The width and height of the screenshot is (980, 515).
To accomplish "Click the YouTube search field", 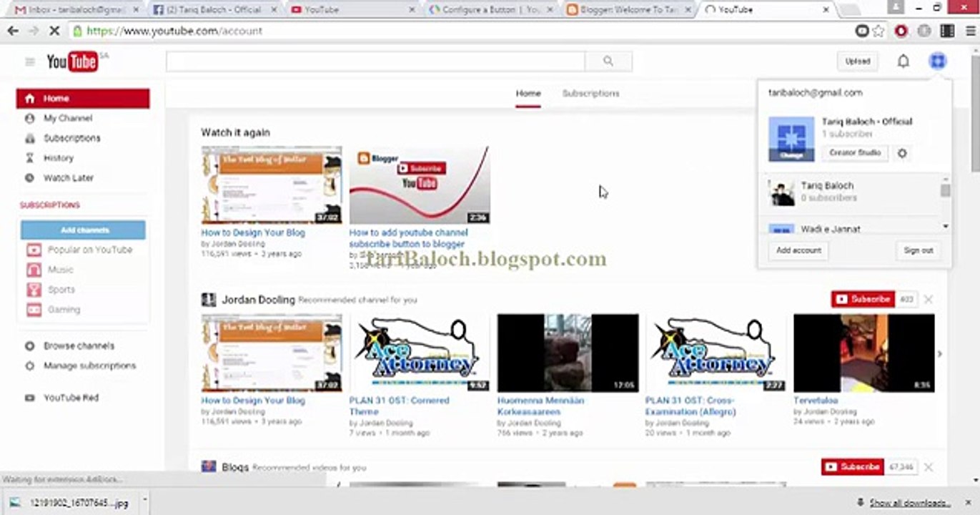I will [x=375, y=62].
